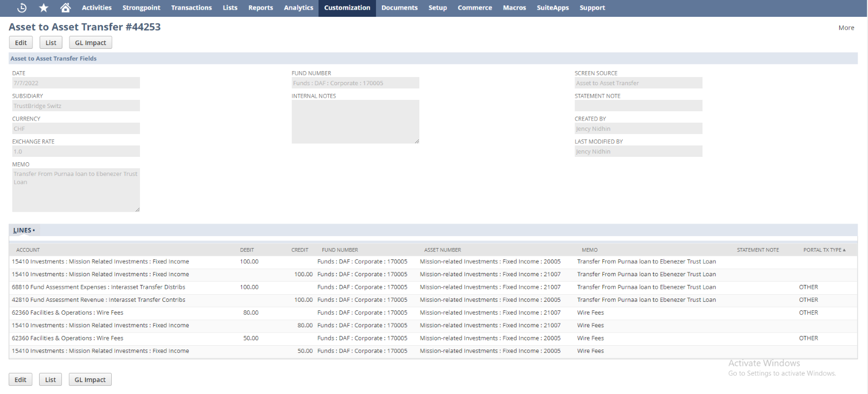Go to Home via house icon
This screenshot has width=868, height=394.
click(66, 8)
